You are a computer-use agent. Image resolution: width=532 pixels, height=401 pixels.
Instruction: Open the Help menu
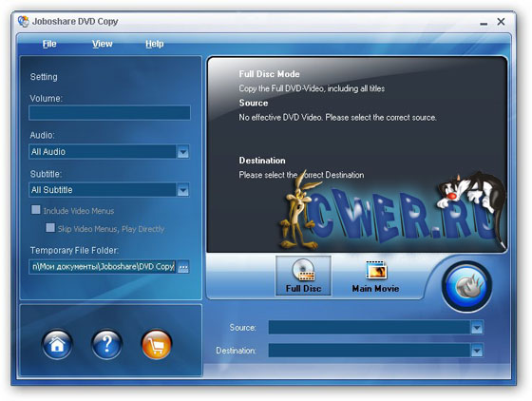[155, 44]
